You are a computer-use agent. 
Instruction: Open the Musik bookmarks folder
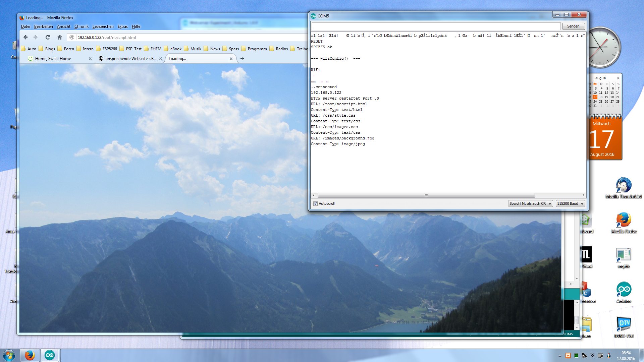(x=193, y=49)
